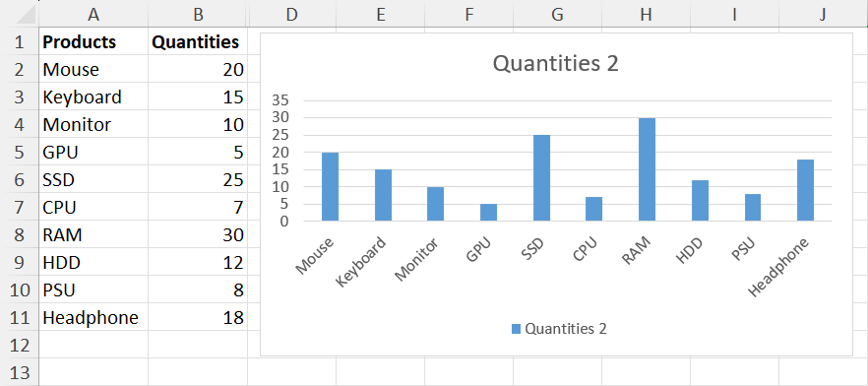The height and width of the screenshot is (386, 868).
Task: Click the RAM cell in column A
Action: [x=93, y=235]
